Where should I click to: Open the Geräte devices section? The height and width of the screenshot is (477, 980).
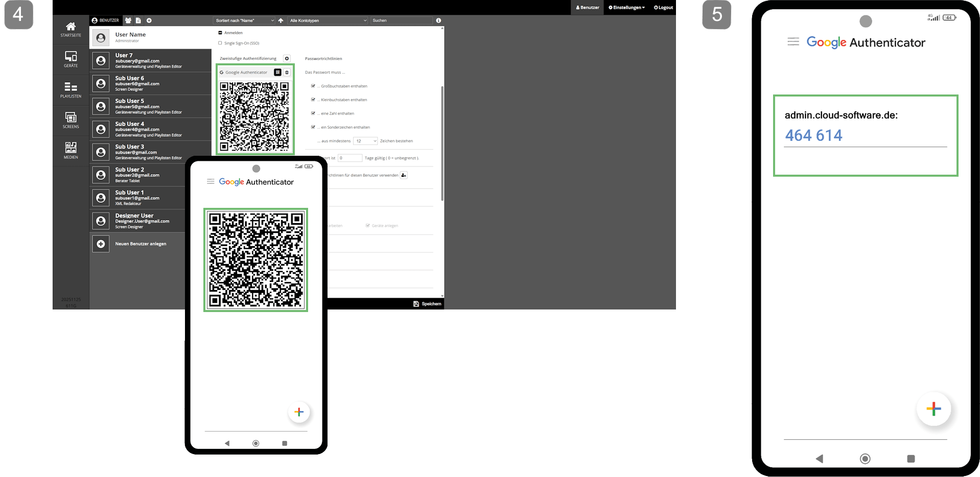[x=71, y=59]
